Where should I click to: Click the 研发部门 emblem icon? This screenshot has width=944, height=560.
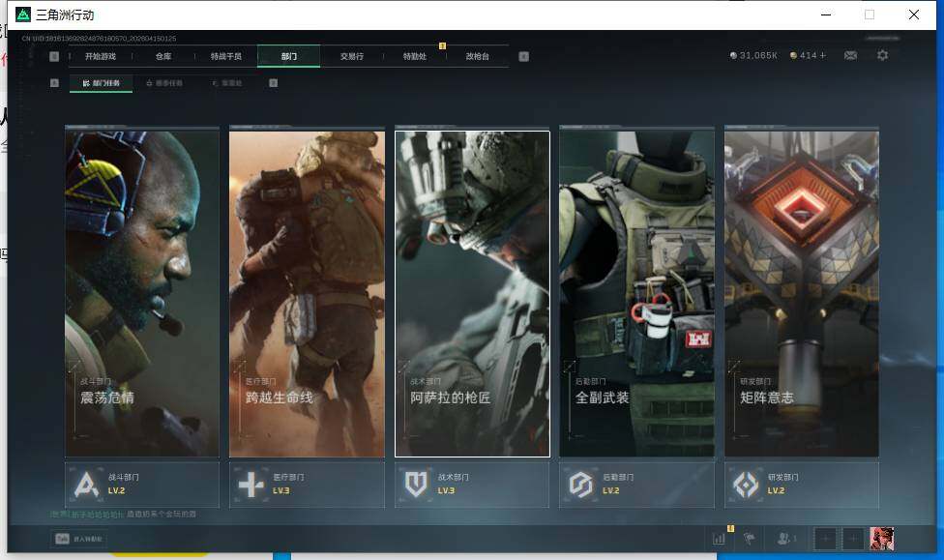point(747,485)
